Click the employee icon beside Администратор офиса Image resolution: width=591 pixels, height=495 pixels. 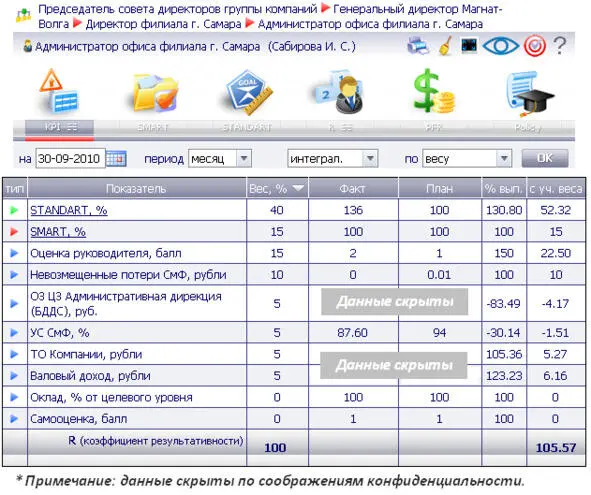click(x=28, y=46)
